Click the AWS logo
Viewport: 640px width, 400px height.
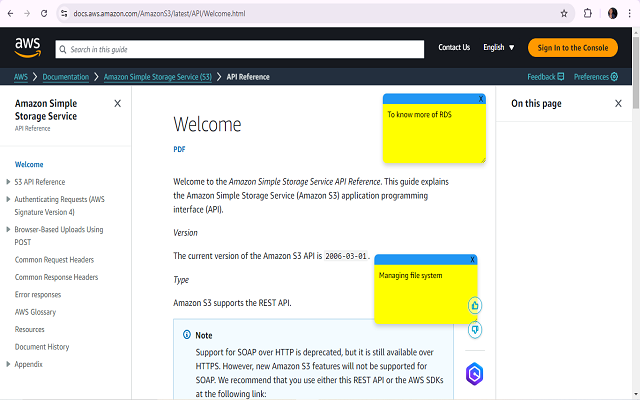point(28,48)
